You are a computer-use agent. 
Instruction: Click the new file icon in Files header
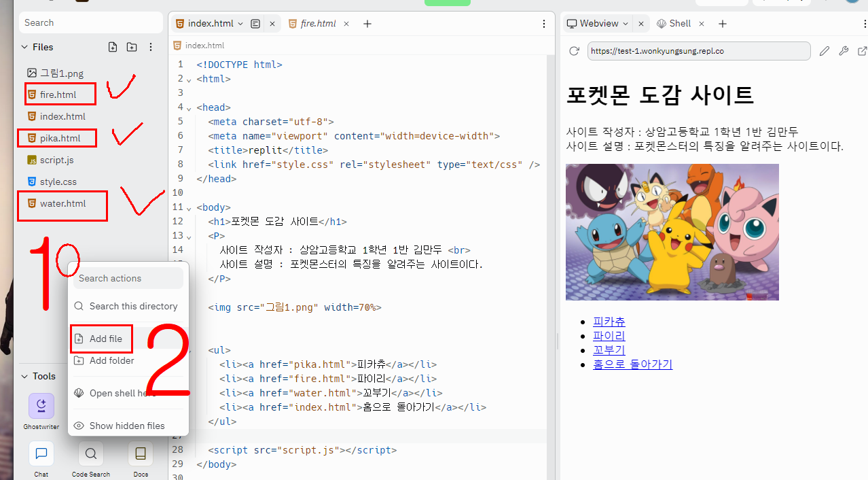click(113, 47)
